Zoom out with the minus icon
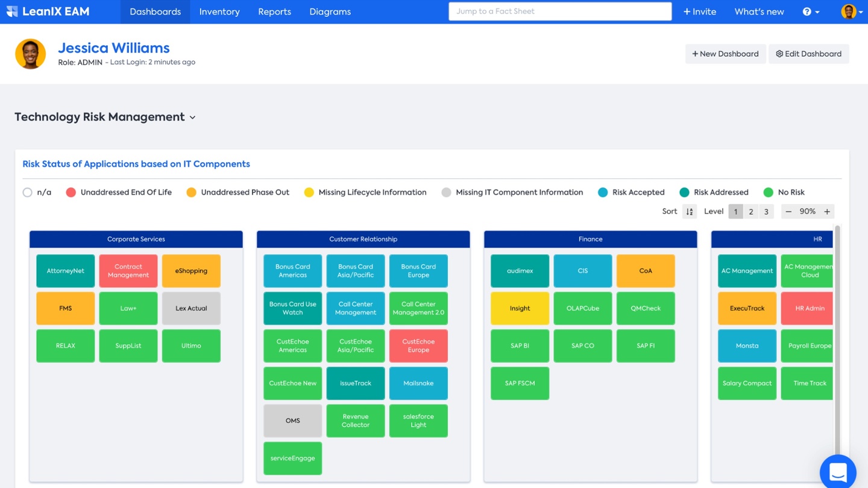The width and height of the screenshot is (868, 488). coord(788,211)
